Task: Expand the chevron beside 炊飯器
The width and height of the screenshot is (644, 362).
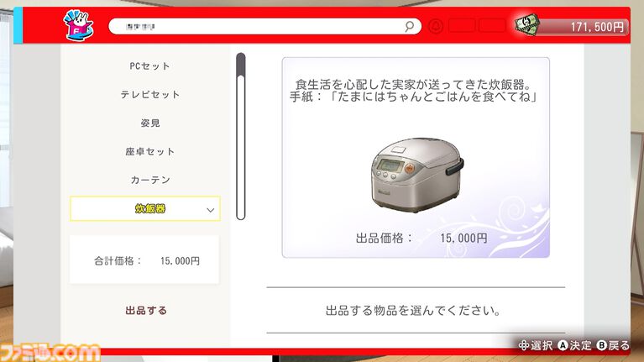Action: 210,210
